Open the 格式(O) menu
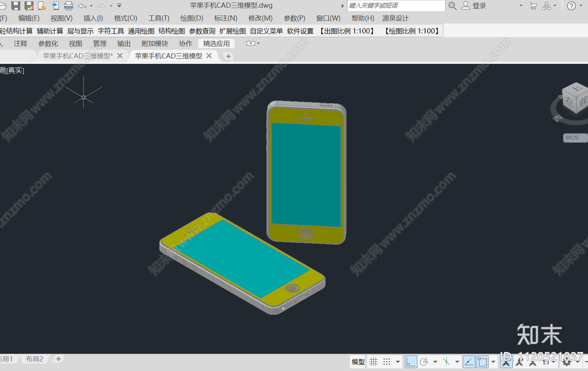Screen dimensions: 588x371 pyautogui.click(x=126, y=18)
